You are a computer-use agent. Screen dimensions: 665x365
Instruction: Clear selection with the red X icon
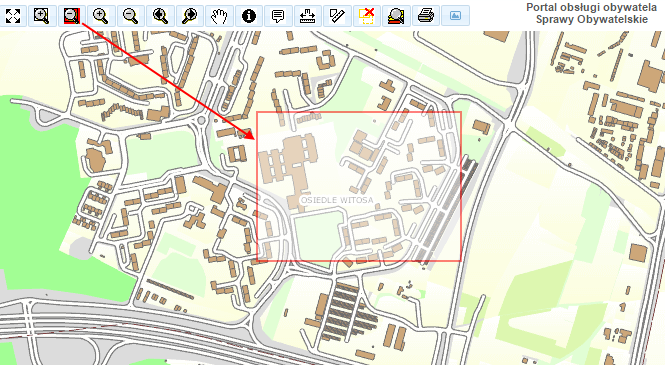(366, 16)
